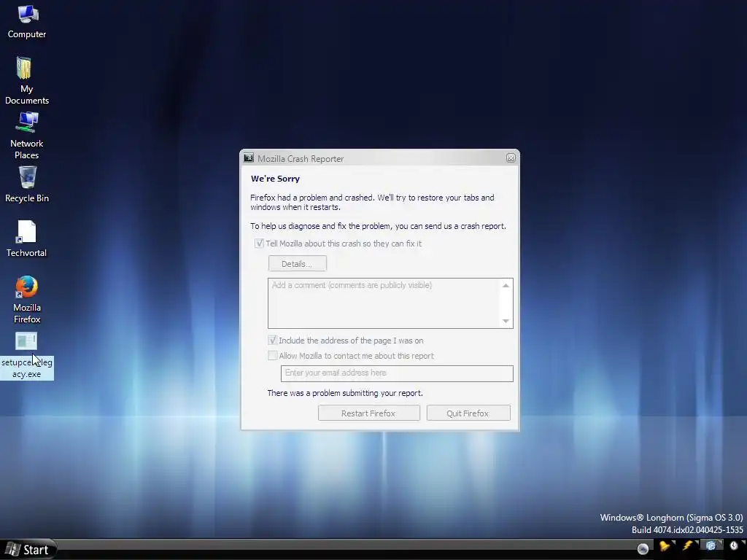The height and width of the screenshot is (560, 747).
Task: Select the Recycle Bin icon
Action: click(x=27, y=184)
